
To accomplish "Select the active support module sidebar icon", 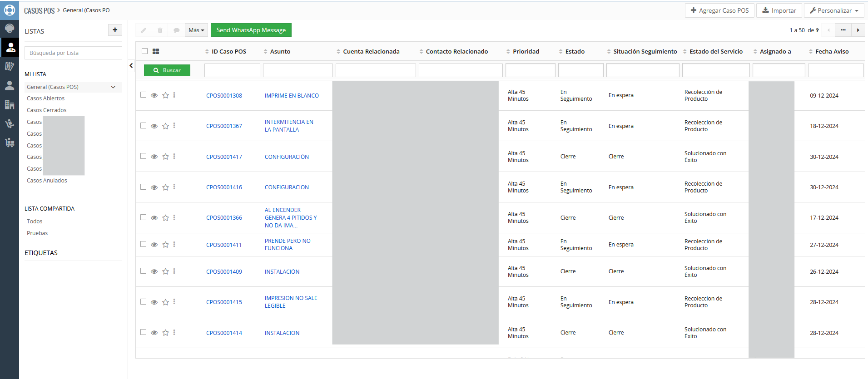I will click(10, 47).
